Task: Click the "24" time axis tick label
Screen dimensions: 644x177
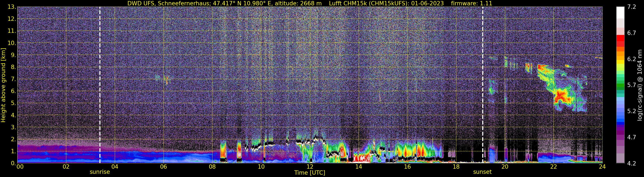Action: (x=602, y=167)
